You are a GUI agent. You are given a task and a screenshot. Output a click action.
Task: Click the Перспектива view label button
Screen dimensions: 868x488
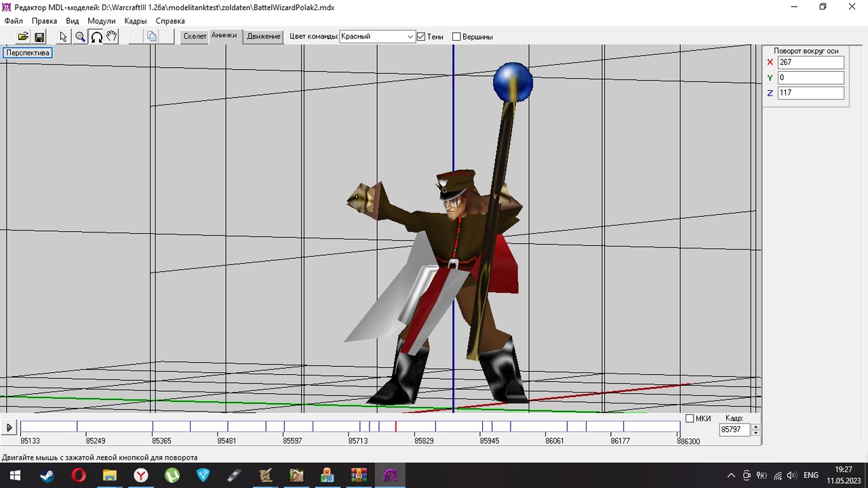[x=28, y=53]
